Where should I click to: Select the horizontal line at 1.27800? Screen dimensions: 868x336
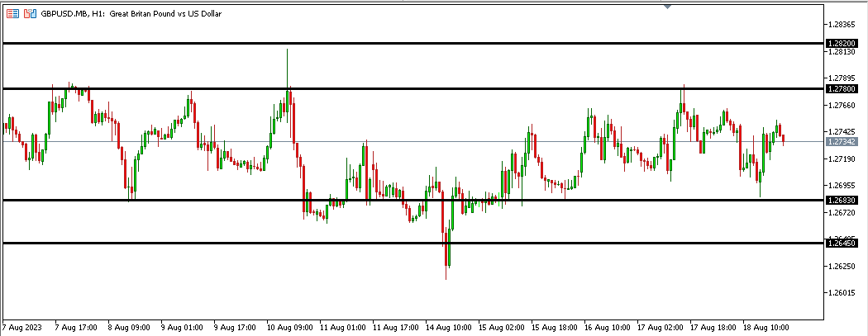(413, 88)
